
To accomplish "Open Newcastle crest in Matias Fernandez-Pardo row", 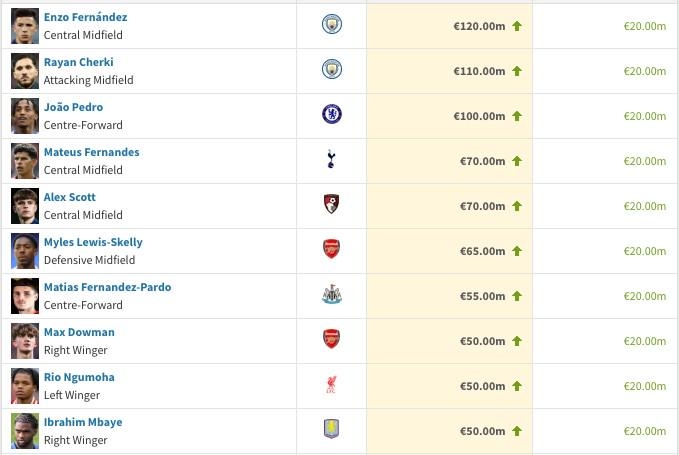I will click(332, 294).
